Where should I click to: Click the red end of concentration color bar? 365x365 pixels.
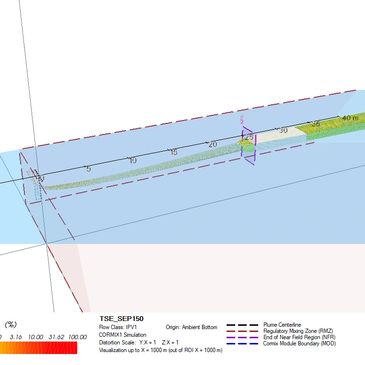(x=72, y=348)
